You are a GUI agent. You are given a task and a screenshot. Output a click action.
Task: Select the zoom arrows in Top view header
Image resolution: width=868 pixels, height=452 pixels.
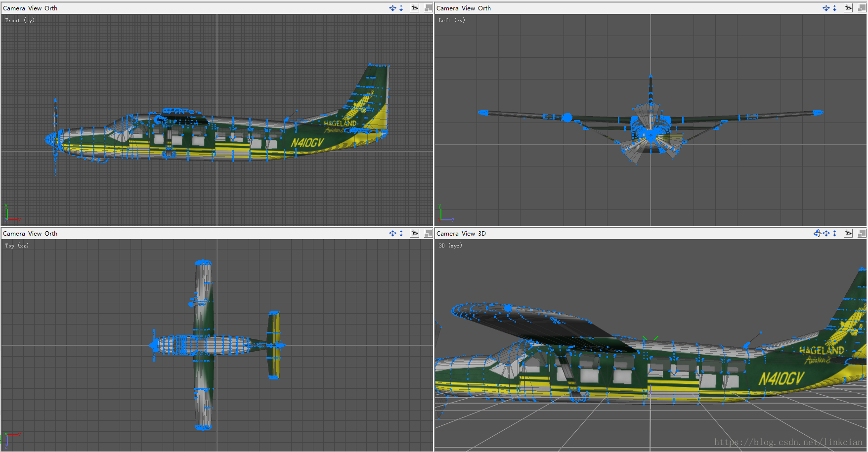point(401,233)
